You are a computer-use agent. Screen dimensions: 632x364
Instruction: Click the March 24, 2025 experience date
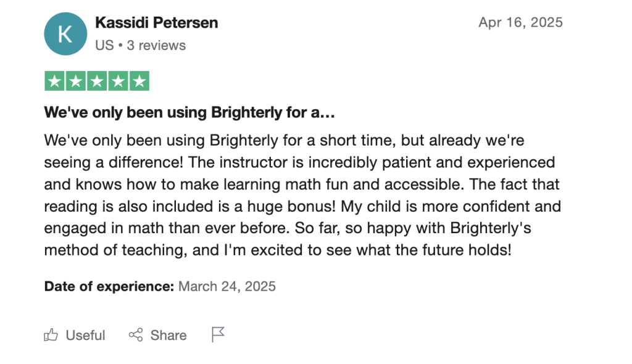(227, 286)
